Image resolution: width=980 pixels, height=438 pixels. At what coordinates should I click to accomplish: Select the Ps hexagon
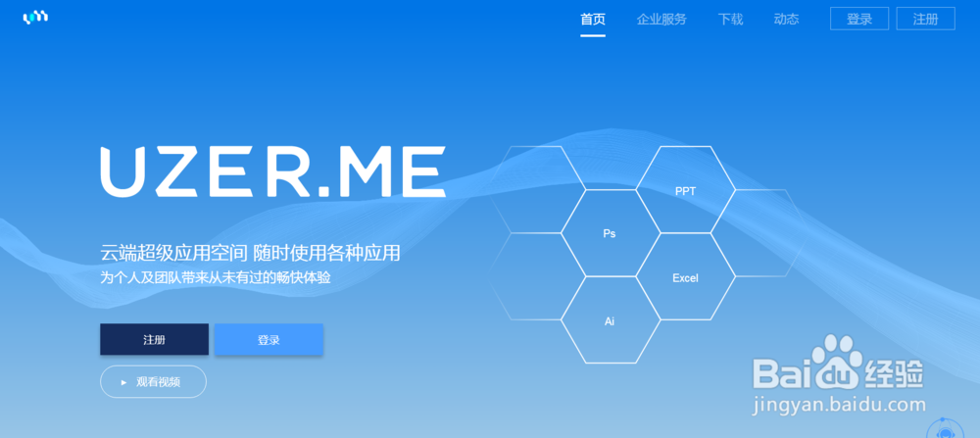click(610, 233)
